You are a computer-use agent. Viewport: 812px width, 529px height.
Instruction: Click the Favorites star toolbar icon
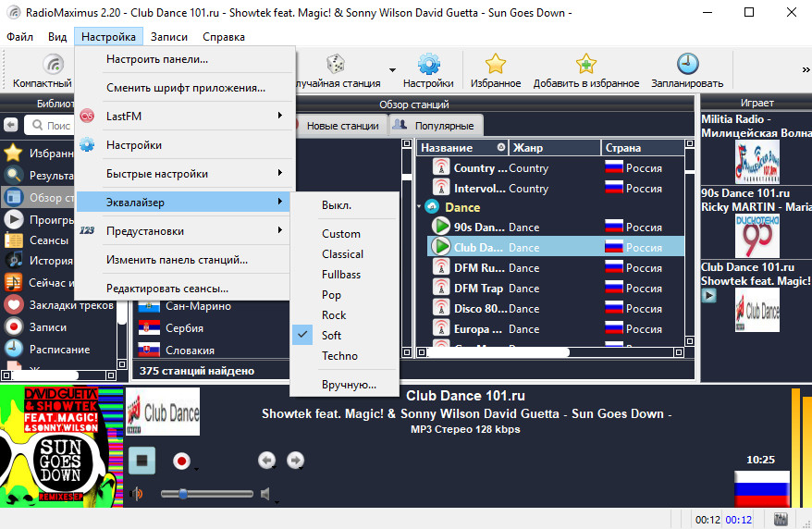click(496, 64)
